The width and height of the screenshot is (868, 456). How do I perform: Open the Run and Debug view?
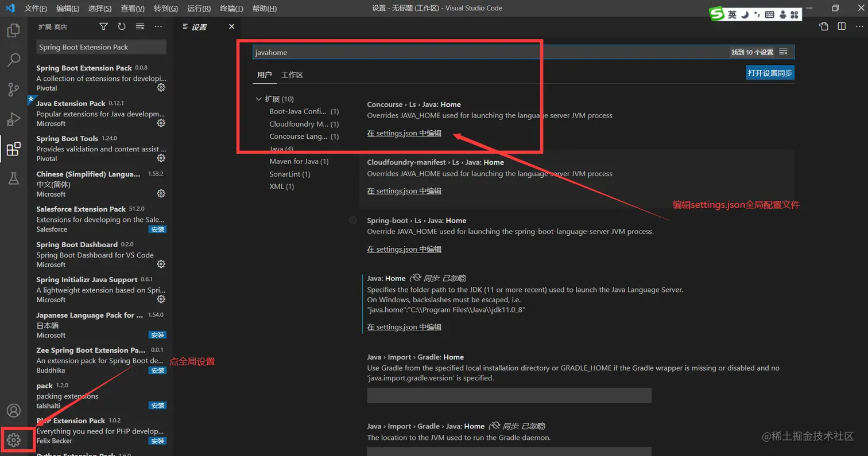click(13, 119)
